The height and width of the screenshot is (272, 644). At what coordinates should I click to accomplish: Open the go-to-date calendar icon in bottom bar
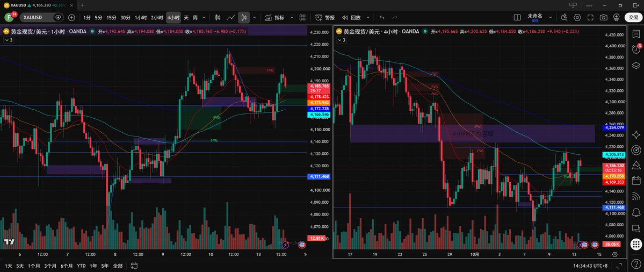134,266
